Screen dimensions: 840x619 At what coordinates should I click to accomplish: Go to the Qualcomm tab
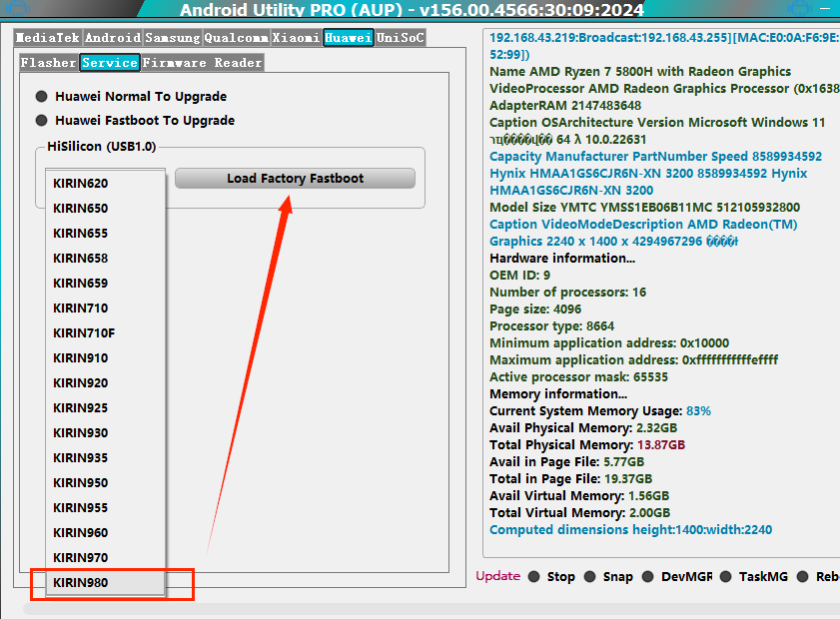click(237, 38)
